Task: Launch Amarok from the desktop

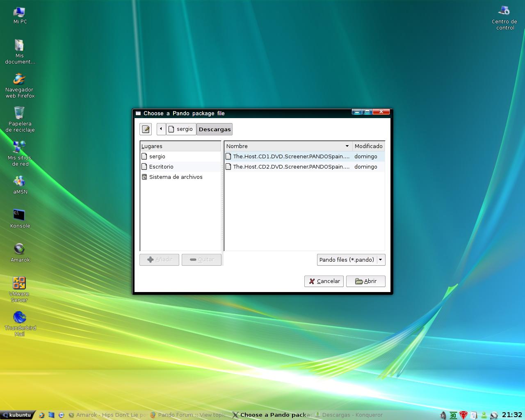Action: pos(20,253)
